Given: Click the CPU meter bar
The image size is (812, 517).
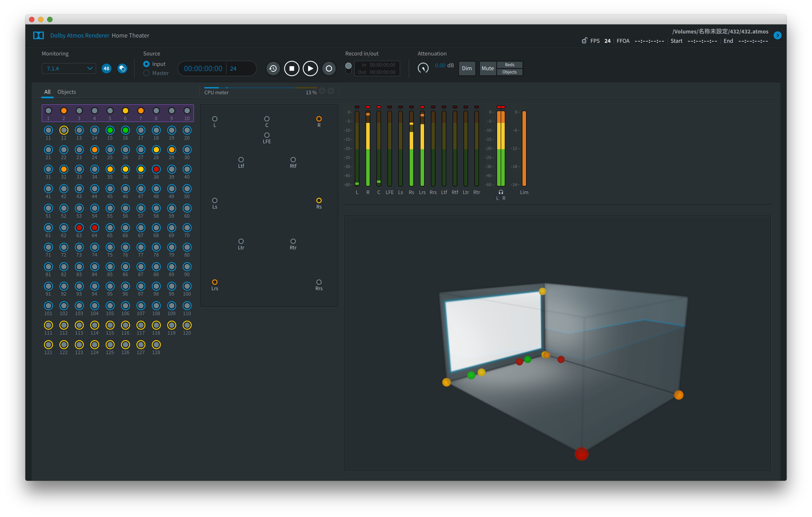Looking at the screenshot, I should pos(260,88).
